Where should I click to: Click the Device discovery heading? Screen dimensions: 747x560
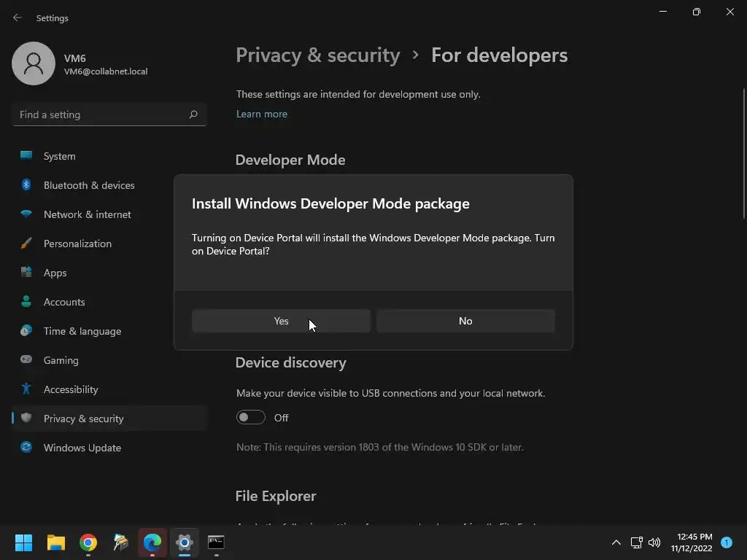click(x=290, y=363)
